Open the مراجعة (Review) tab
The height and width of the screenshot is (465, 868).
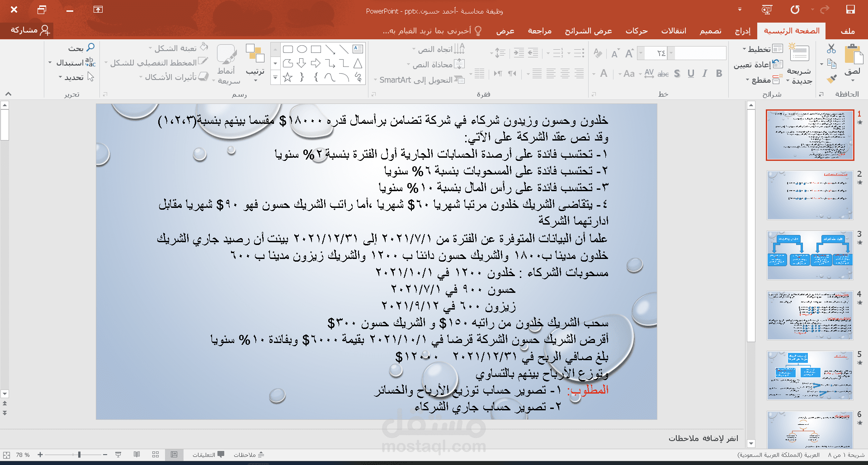coord(539,31)
